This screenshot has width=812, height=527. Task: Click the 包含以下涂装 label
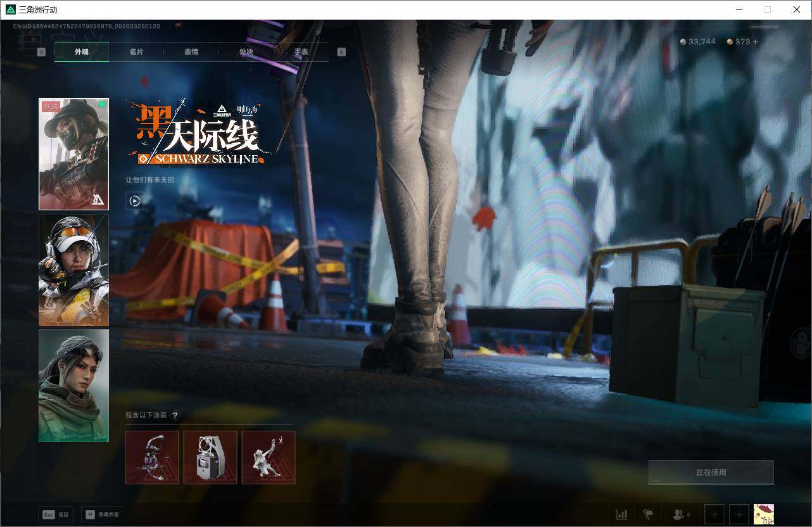(x=146, y=416)
